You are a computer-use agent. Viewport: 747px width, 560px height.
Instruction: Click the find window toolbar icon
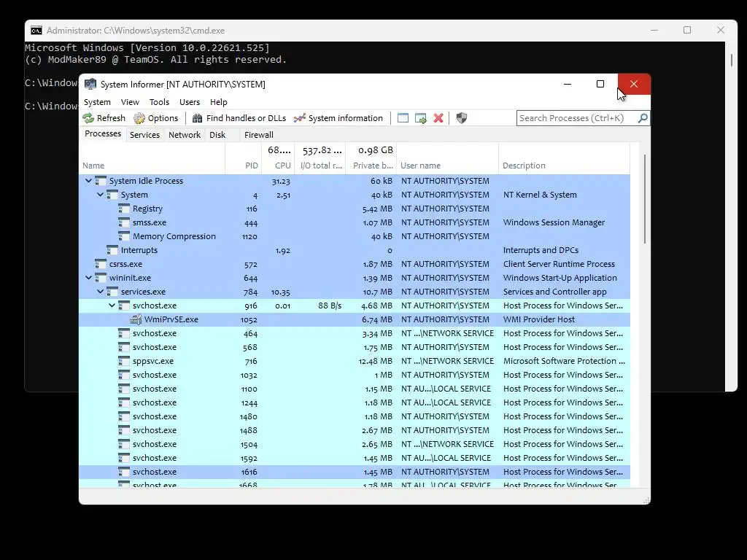tap(403, 118)
